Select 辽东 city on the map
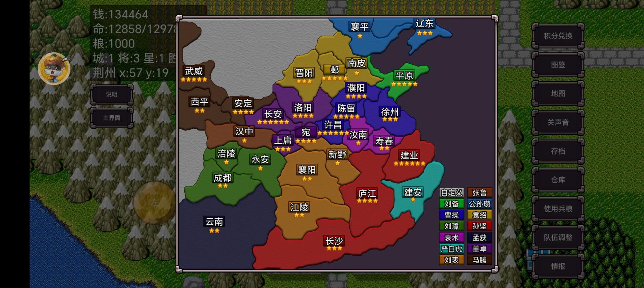Screen dimensions: 644x288 tap(424, 24)
